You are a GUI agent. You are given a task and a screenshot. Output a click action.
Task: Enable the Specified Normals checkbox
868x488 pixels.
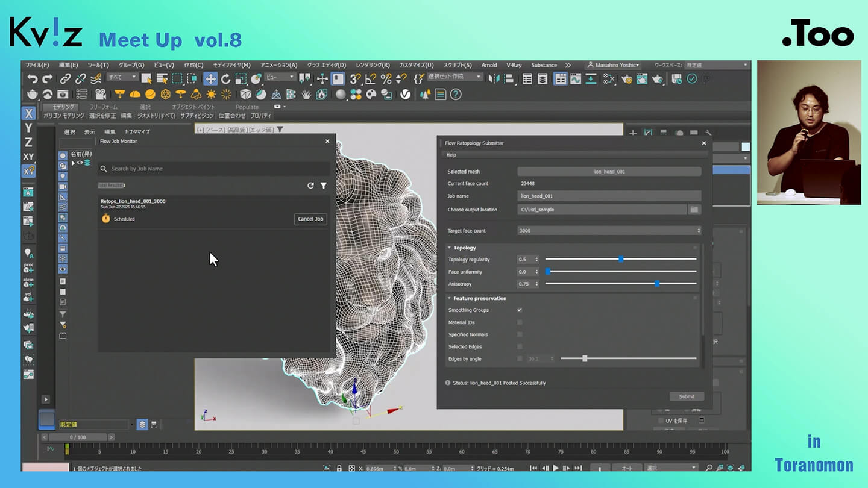click(520, 334)
